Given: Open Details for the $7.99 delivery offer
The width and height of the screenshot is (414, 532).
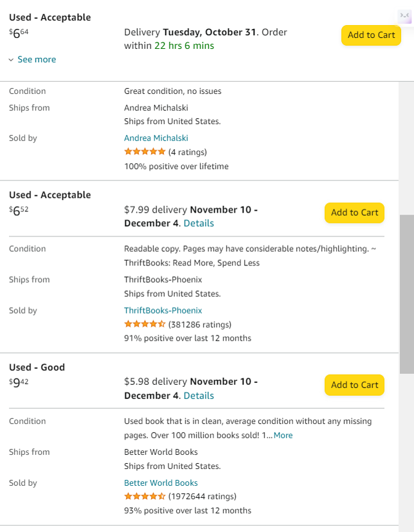Looking at the screenshot, I should pyautogui.click(x=199, y=223).
